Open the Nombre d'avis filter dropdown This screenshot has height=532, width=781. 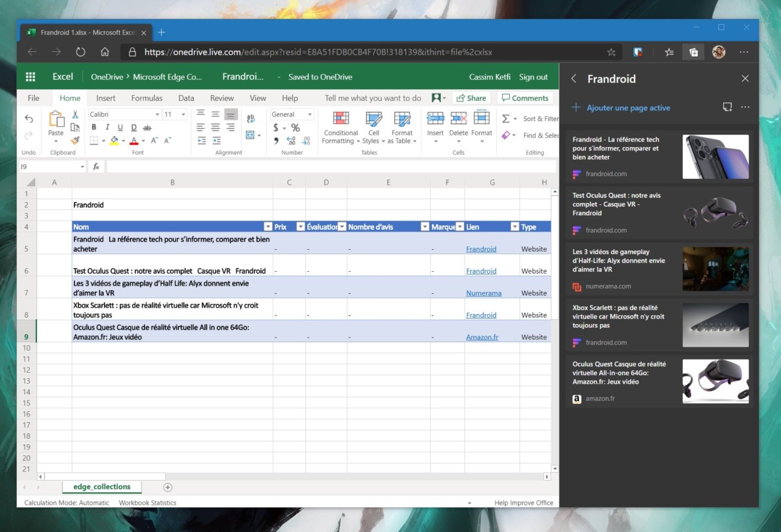[x=424, y=227]
